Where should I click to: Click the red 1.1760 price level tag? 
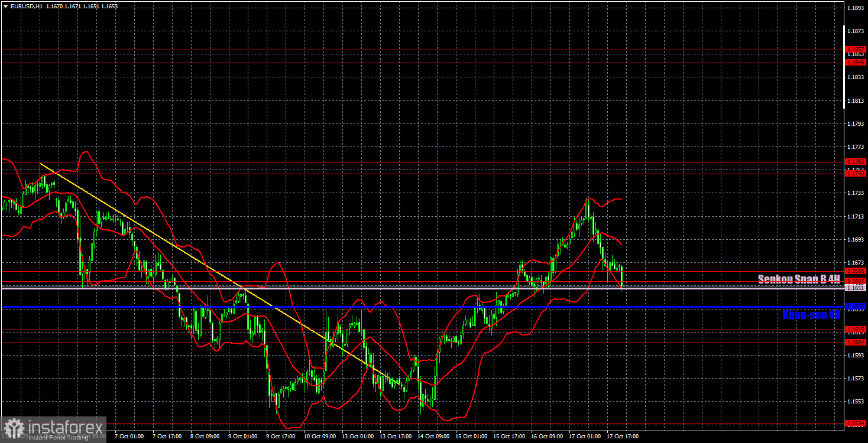[x=856, y=161]
